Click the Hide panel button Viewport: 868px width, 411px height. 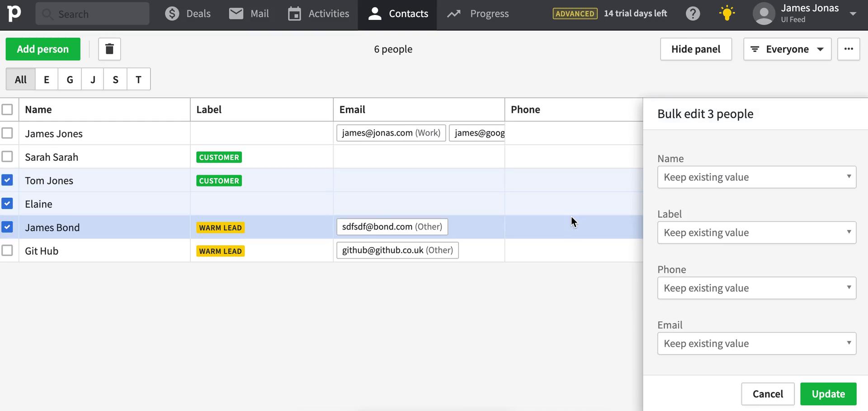coord(696,49)
